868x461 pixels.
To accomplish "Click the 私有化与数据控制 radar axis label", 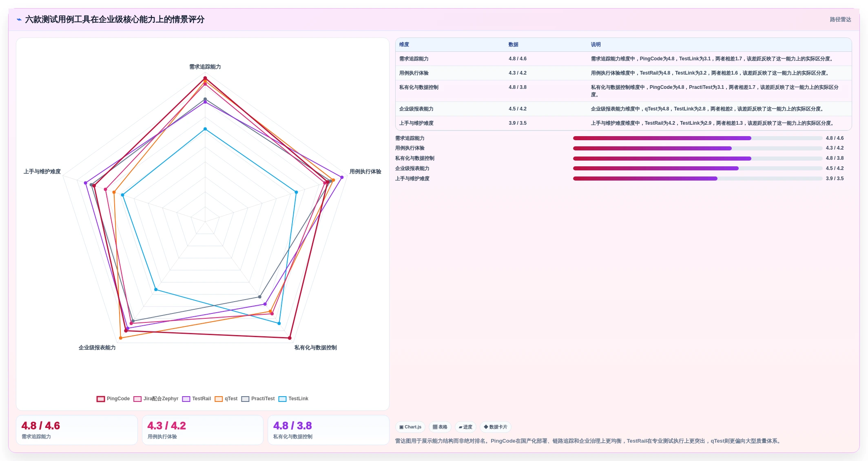I will tap(316, 348).
